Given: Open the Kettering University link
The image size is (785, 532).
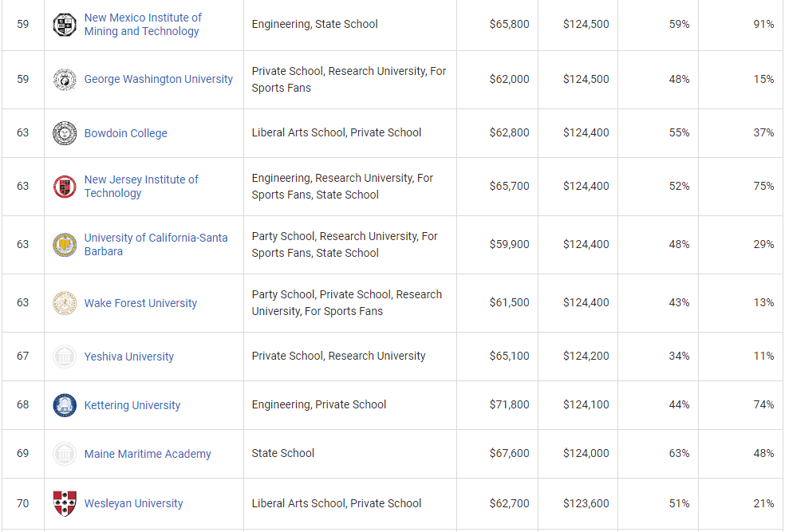Looking at the screenshot, I should 132,406.
